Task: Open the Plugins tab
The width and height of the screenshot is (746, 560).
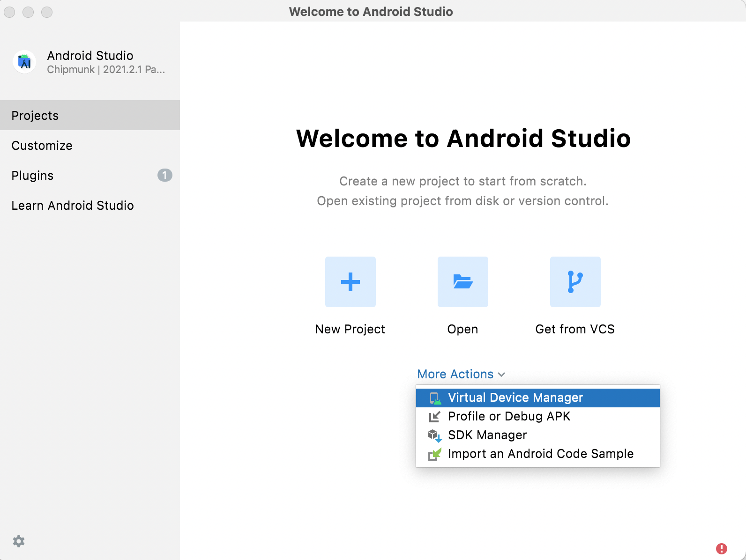Action: (x=90, y=175)
